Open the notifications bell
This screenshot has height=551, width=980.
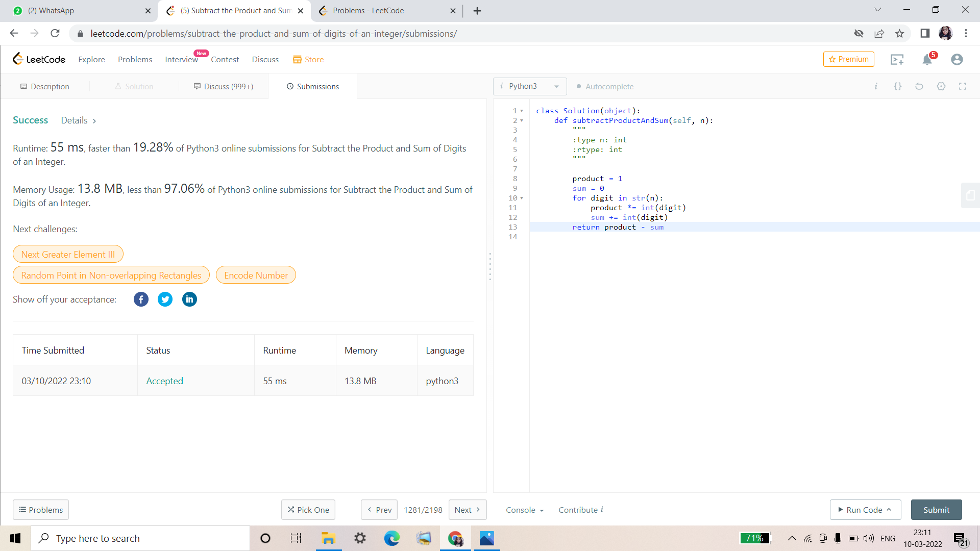927,60
